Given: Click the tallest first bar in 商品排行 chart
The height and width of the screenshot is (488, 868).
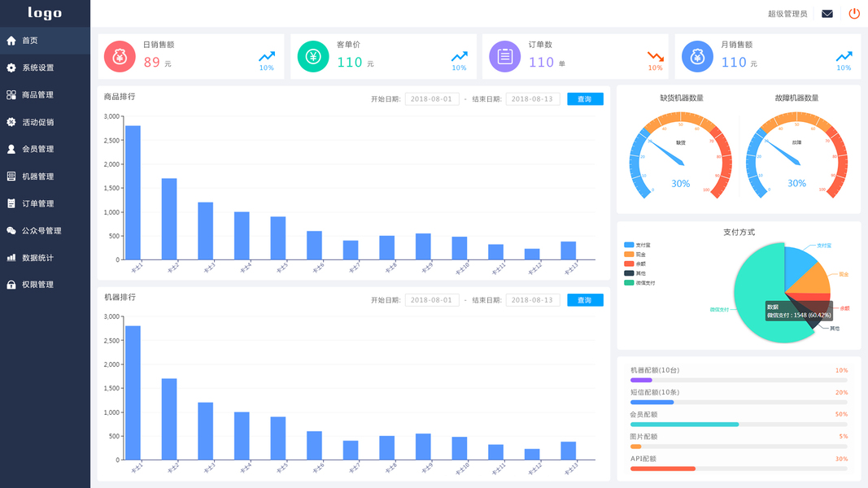Looking at the screenshot, I should [x=133, y=193].
